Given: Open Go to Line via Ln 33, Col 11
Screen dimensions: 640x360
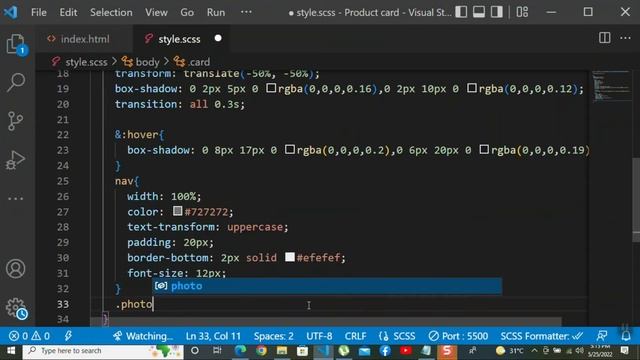Looking at the screenshot, I should coord(213,336).
